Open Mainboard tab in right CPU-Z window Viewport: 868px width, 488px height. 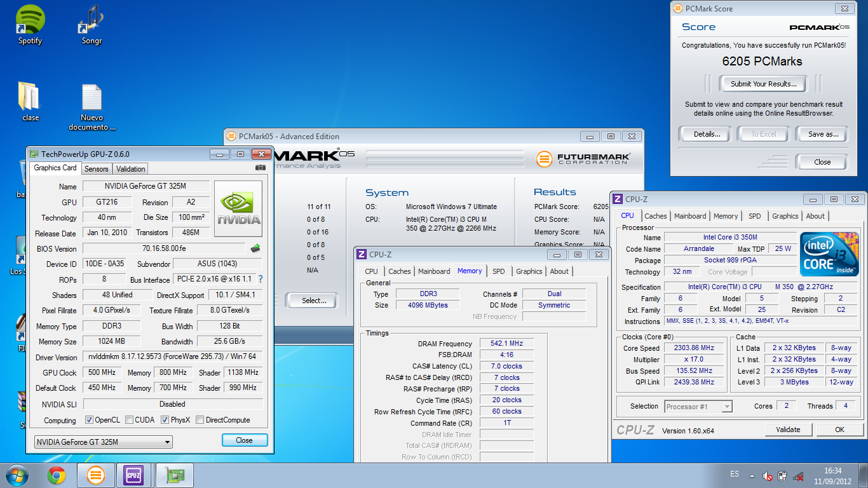coord(690,216)
